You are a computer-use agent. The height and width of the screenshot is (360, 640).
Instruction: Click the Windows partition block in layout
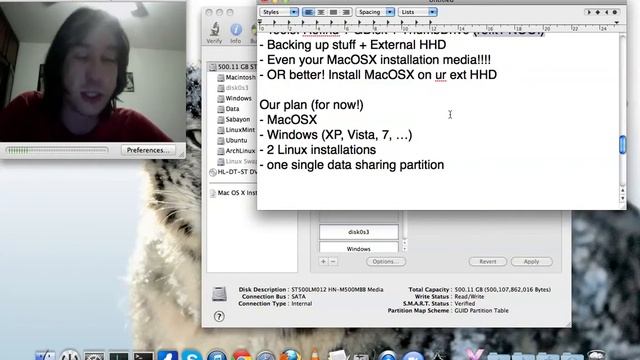point(358,247)
